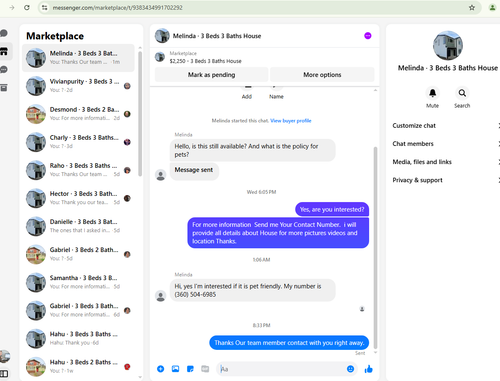Open Gabriel - 3 Beds 2 Bath conversation
Image resolution: width=500 pixels, height=381 pixels.
pos(78,254)
